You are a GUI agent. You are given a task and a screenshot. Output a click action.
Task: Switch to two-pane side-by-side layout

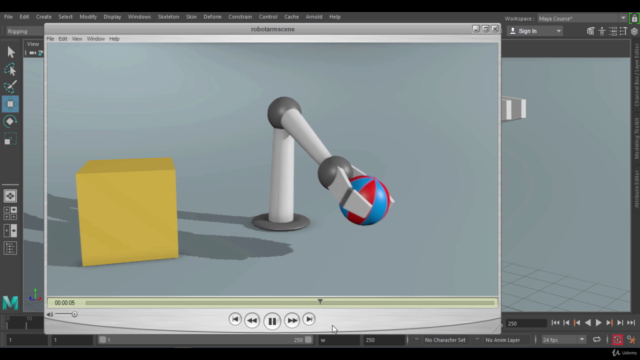(10, 231)
